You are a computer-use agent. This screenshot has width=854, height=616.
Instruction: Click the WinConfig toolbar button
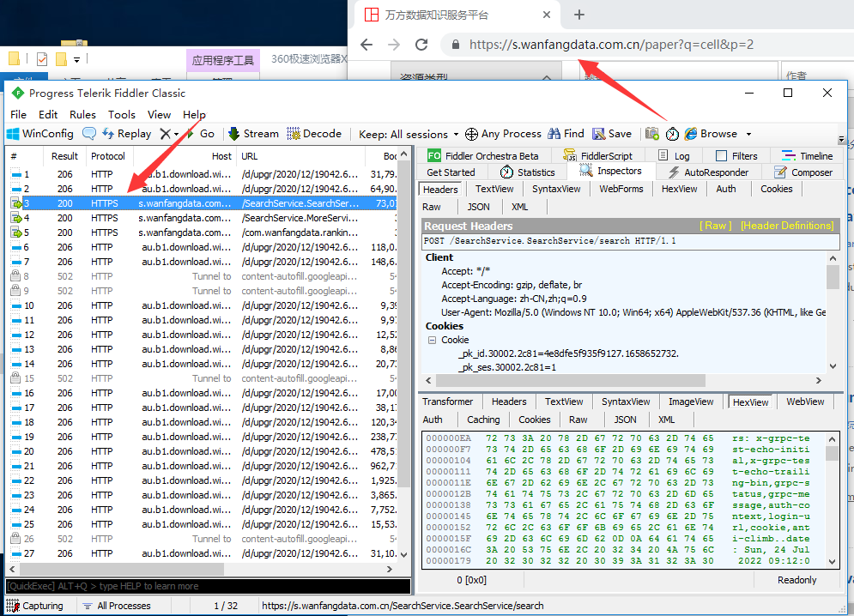tap(39, 134)
